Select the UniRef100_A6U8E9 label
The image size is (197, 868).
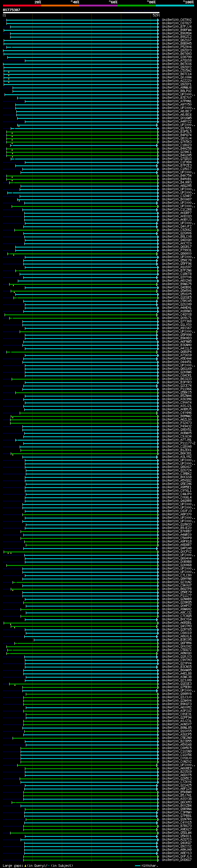(x=176, y=768)
